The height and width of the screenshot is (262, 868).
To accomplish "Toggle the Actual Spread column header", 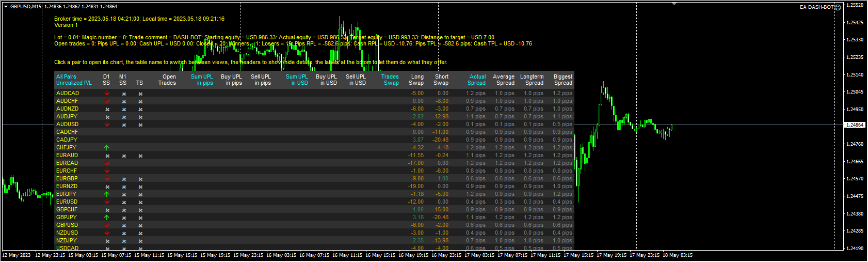I will coord(477,80).
